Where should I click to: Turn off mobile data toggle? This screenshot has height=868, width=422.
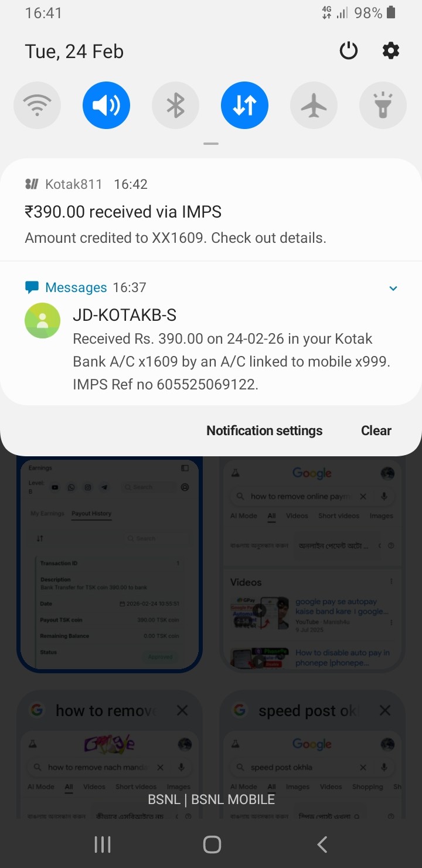[244, 106]
